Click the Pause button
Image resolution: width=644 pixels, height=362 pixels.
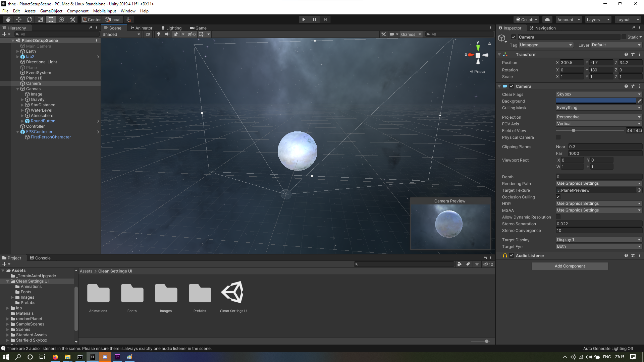tap(314, 19)
